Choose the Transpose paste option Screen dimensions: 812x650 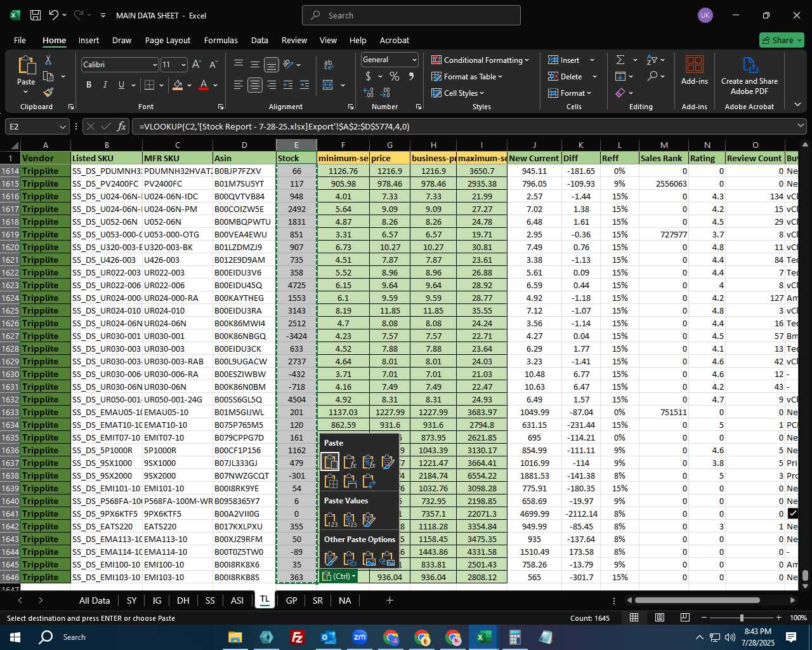pyautogui.click(x=369, y=482)
